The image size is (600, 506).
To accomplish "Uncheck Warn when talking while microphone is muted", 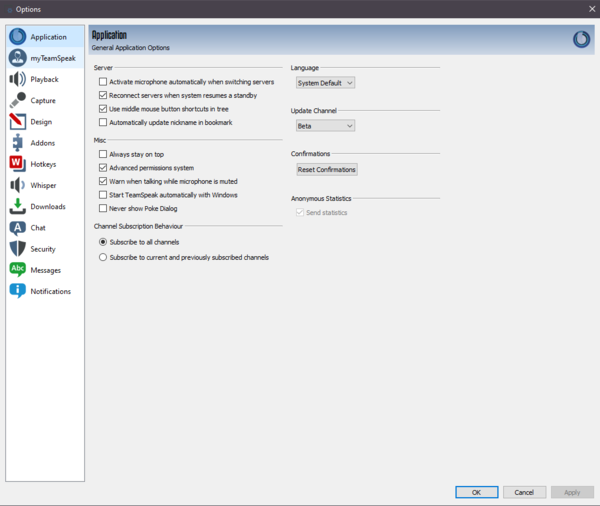I will tap(103, 181).
